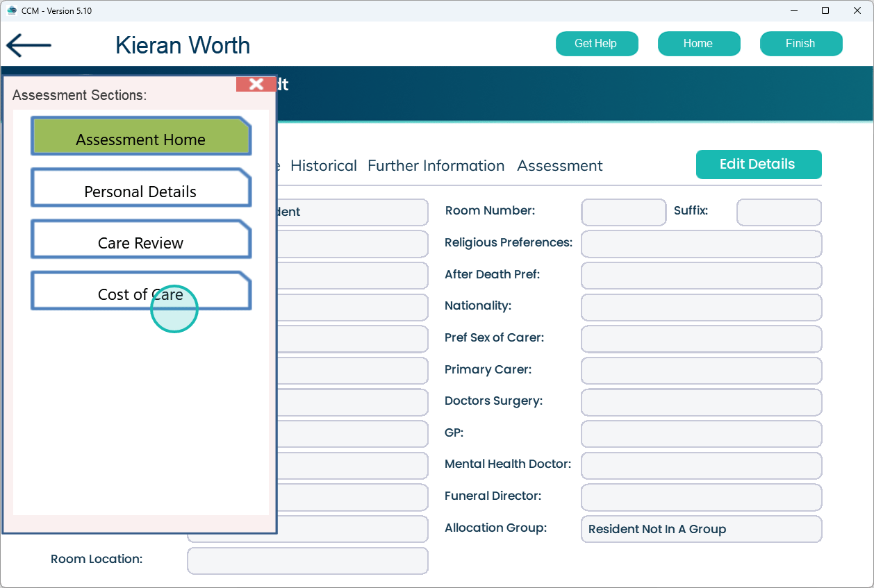Click the GP field
This screenshot has height=588, width=874.
point(702,435)
